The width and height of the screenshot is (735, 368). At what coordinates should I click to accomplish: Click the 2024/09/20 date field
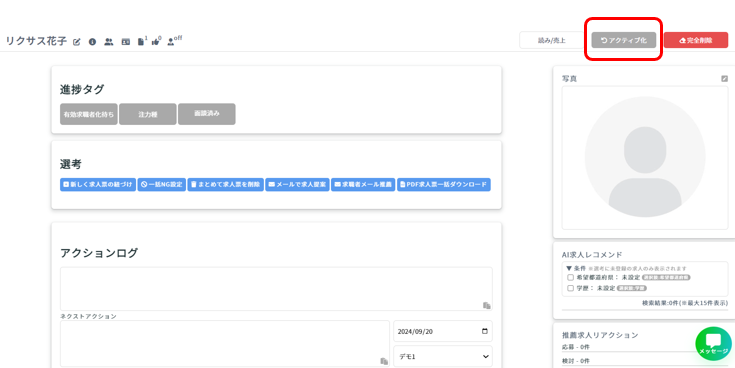(x=443, y=331)
